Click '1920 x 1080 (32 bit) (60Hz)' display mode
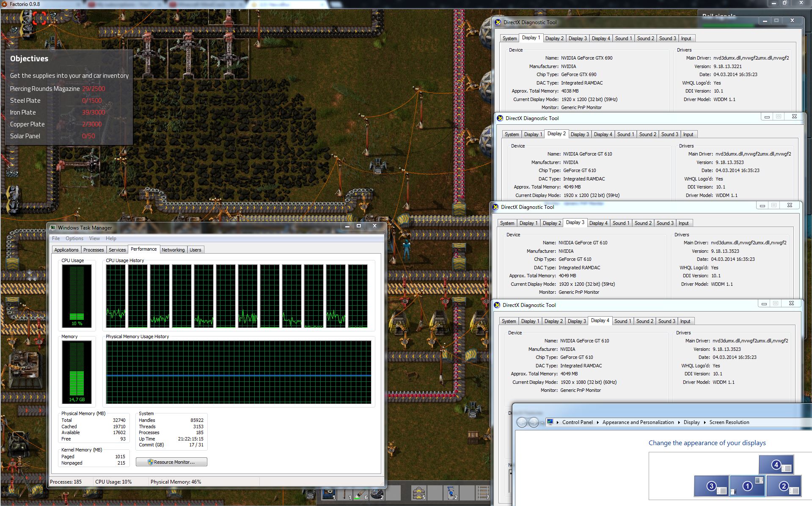Viewport: 812px width, 506px height. point(589,382)
